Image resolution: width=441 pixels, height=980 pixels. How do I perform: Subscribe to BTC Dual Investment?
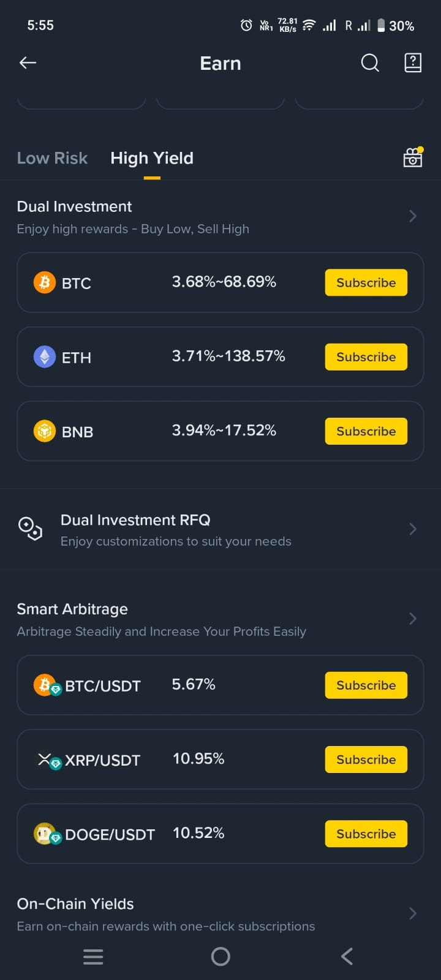pos(366,282)
